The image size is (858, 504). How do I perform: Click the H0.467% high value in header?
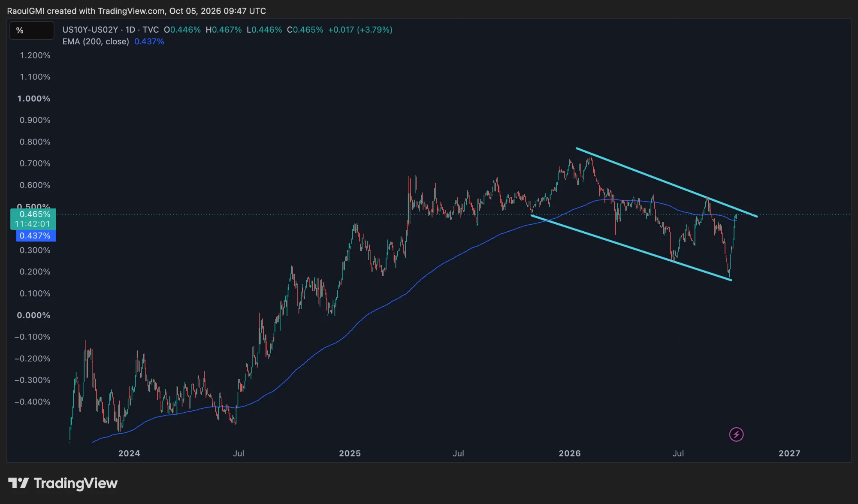point(224,30)
